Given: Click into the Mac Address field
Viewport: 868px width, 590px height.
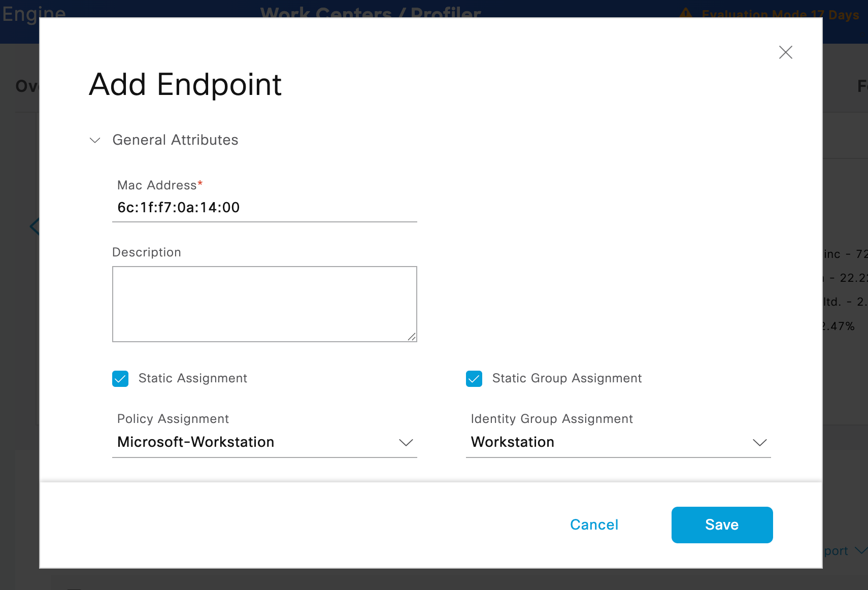Looking at the screenshot, I should tap(264, 208).
